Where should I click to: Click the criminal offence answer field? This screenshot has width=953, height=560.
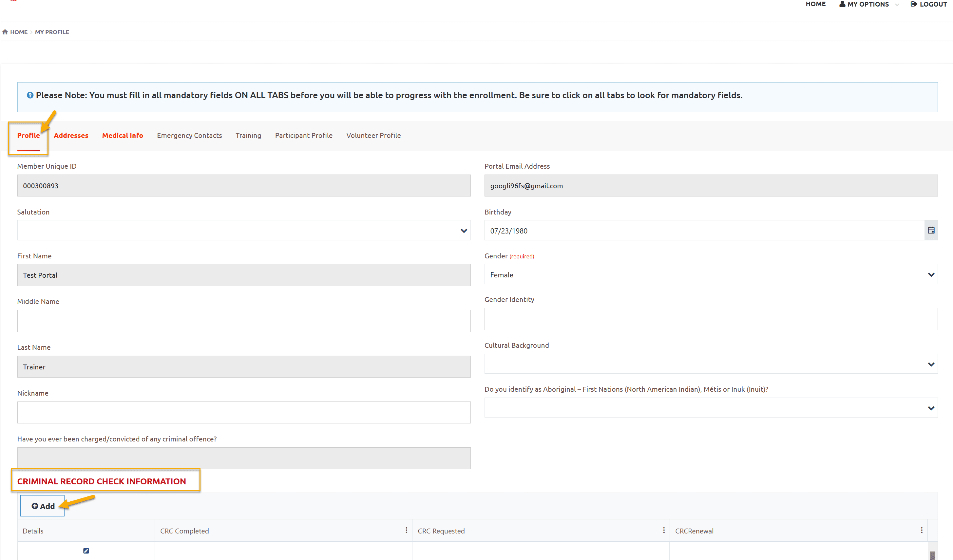[x=244, y=458]
